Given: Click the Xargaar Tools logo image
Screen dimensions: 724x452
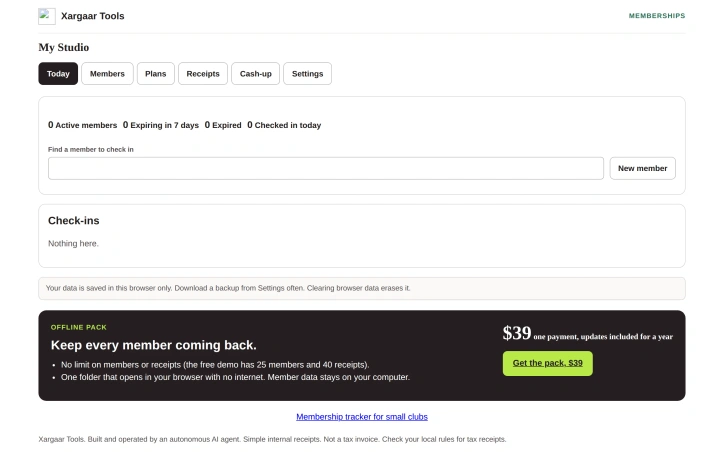Looking at the screenshot, I should [x=47, y=16].
